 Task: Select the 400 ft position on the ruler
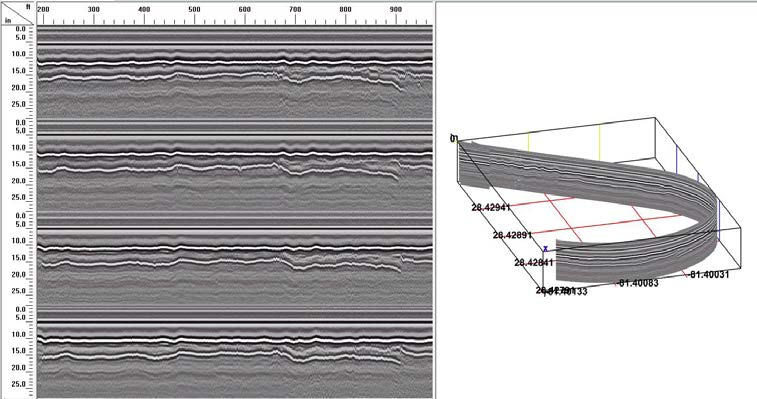(x=144, y=10)
